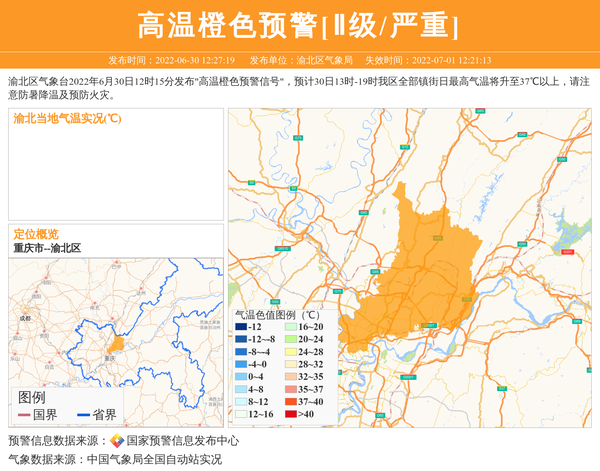The width and height of the screenshot is (600, 471).
Task: Click the -12 dark blue color swatch
Action: point(241,327)
